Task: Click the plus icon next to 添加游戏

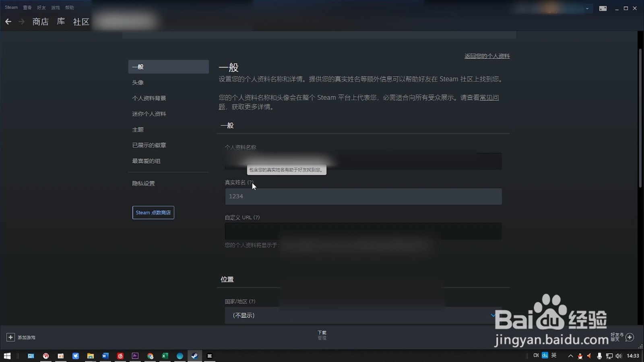Action: point(10,337)
